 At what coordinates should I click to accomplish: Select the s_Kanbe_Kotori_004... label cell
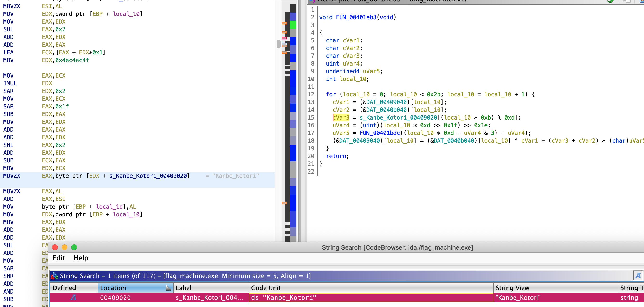pyautogui.click(x=211, y=298)
